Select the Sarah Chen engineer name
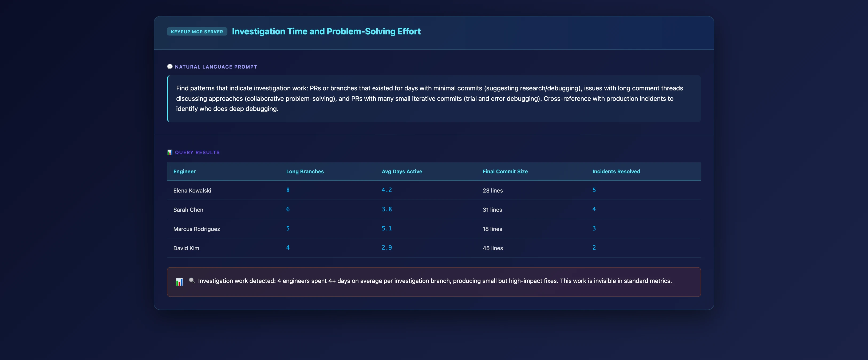Screen dimensions: 868x360 tap(188, 210)
